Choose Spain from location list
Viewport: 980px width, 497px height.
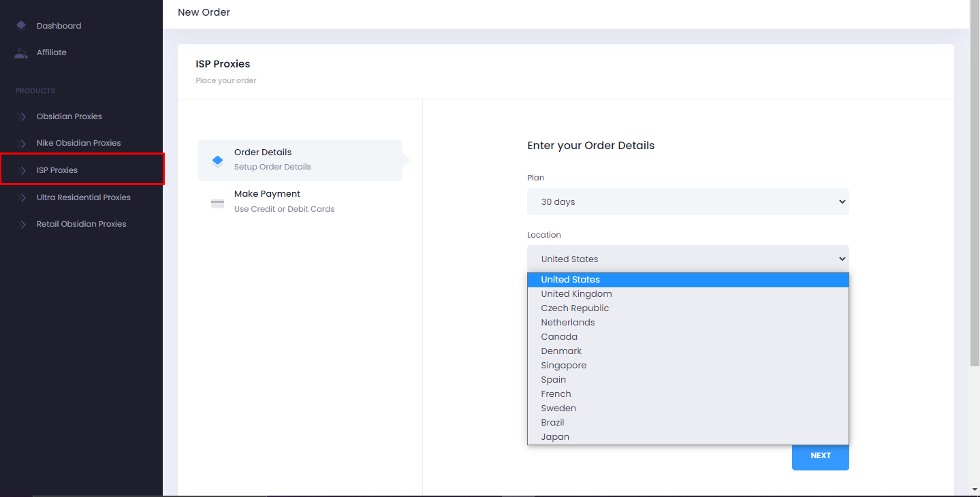(688, 380)
